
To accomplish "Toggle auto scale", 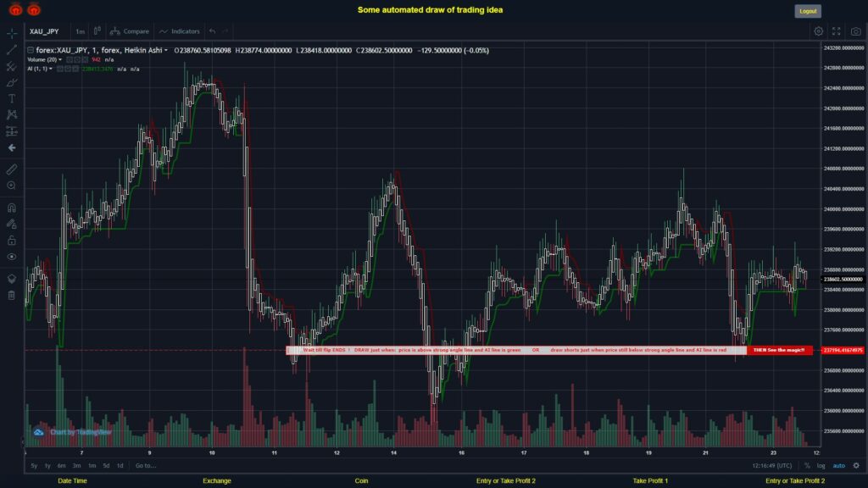I will click(x=839, y=466).
